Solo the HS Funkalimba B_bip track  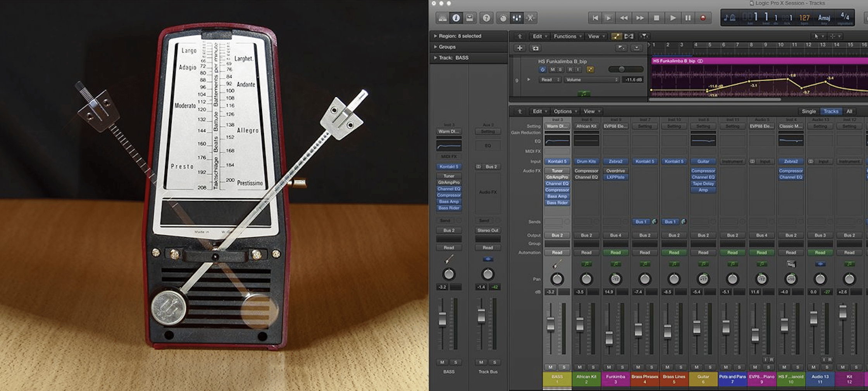(x=560, y=69)
